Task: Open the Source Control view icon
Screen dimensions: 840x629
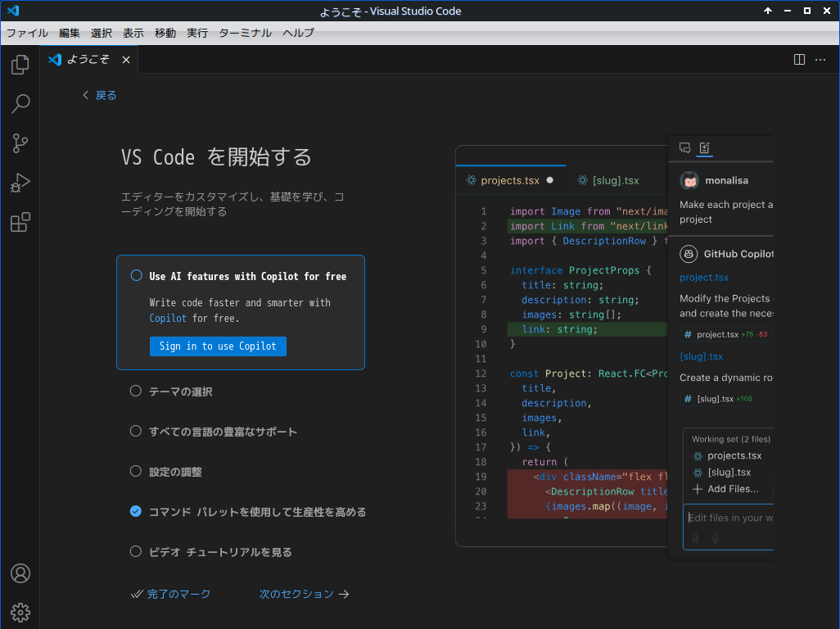Action: [x=20, y=143]
